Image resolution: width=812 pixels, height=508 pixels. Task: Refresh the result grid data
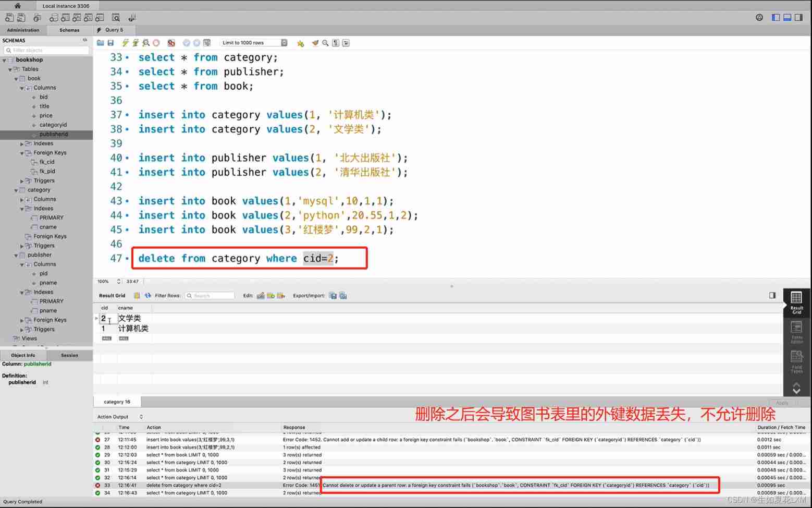click(x=148, y=295)
